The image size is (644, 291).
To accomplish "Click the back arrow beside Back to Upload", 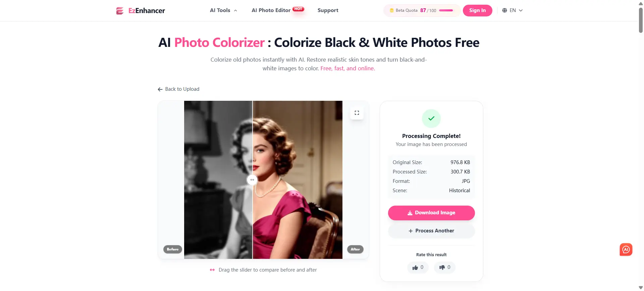I will pyautogui.click(x=160, y=89).
